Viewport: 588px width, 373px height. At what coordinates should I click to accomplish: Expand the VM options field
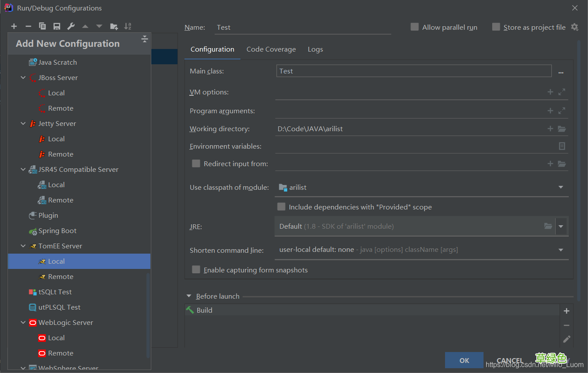tap(562, 92)
